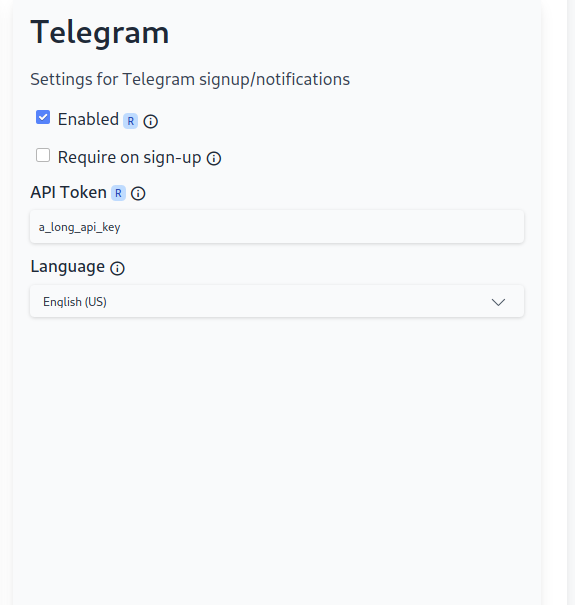Click the Enabled label text
Image resolution: width=575 pixels, height=605 pixels.
click(x=88, y=119)
